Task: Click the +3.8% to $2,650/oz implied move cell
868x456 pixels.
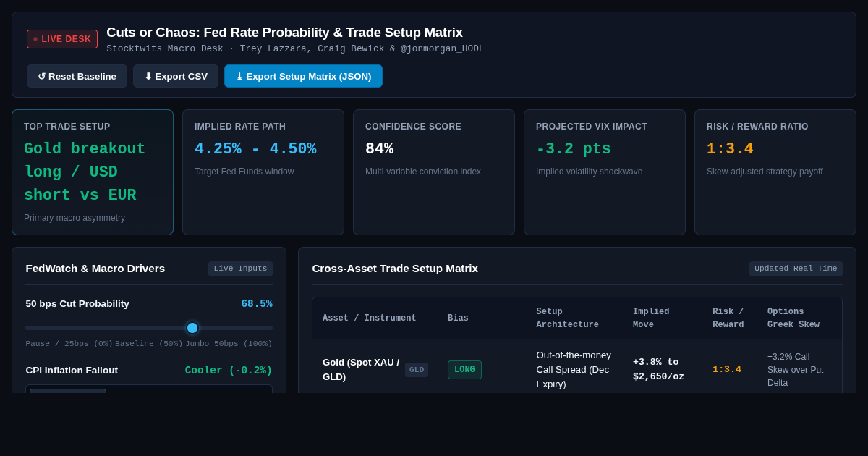Action: [x=658, y=370]
